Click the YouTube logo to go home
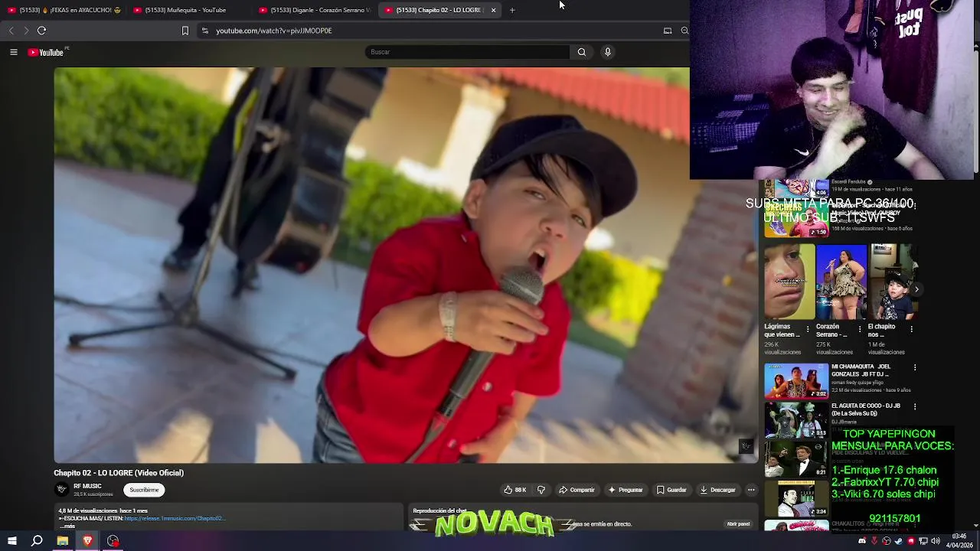980x551 pixels. tap(46, 52)
